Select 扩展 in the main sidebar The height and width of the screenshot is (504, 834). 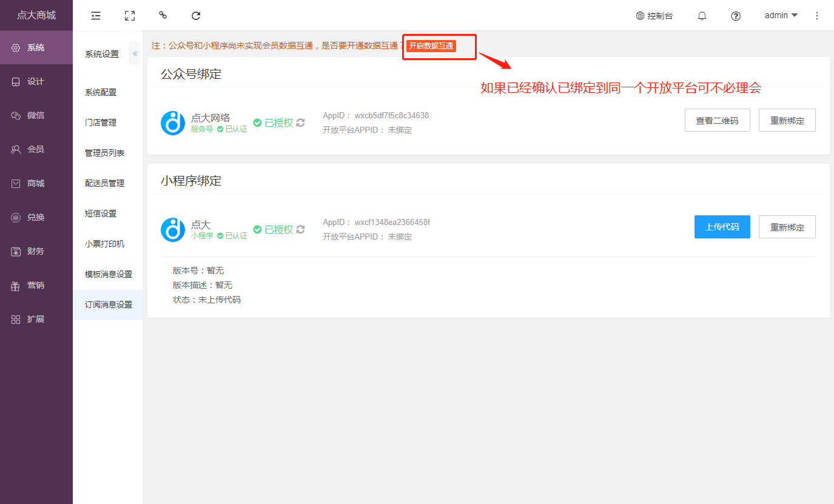click(x=36, y=319)
